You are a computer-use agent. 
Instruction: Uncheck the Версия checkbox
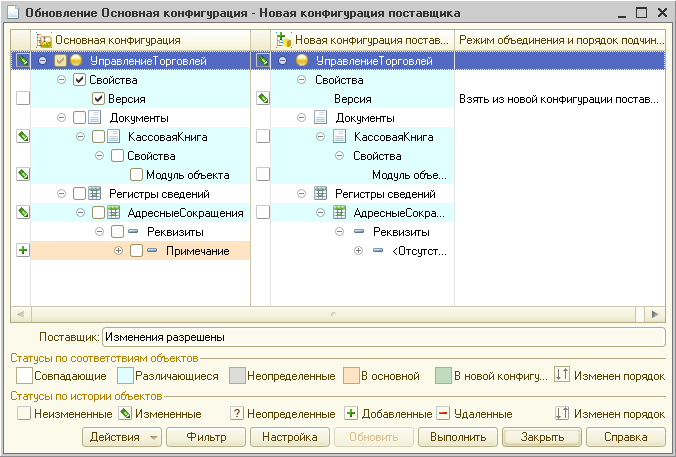click(x=98, y=99)
